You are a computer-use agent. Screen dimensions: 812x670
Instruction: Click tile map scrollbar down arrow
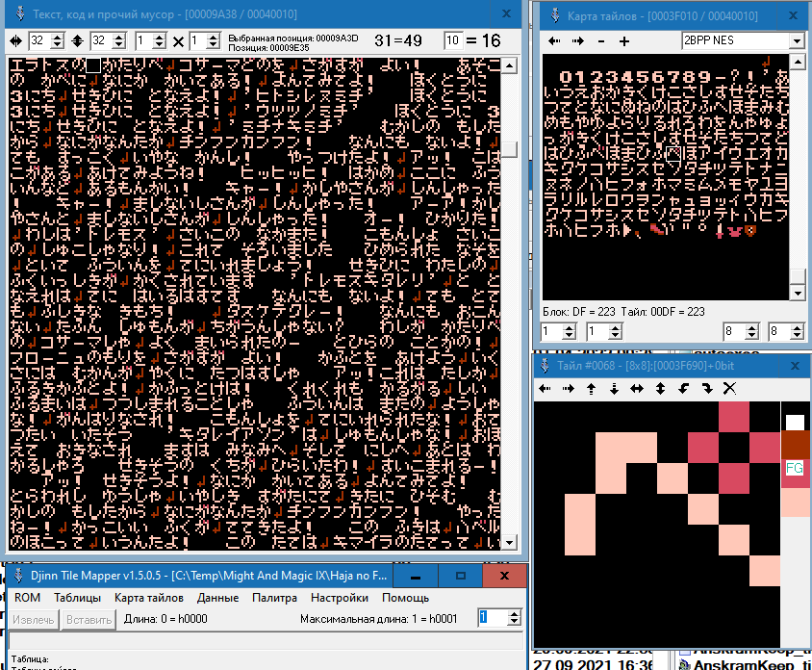coord(798,294)
